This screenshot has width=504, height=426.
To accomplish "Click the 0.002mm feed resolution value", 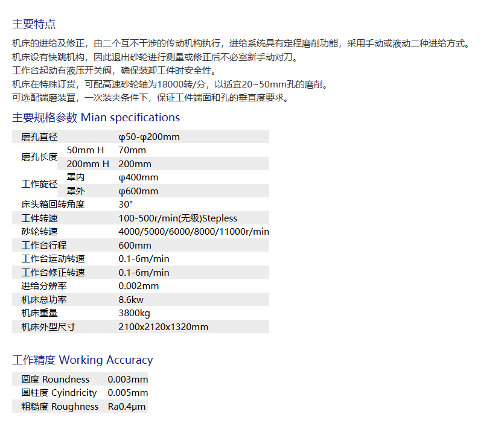I will (x=139, y=286).
